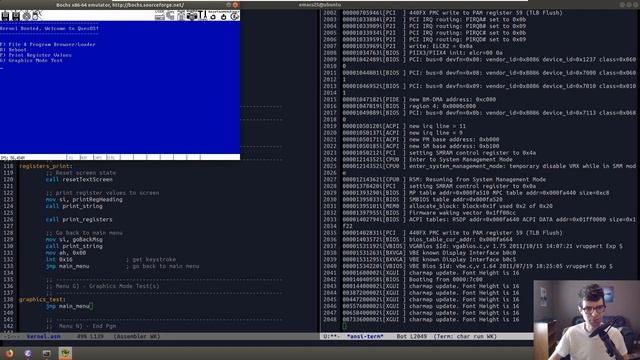Screen dimensions: 640x360
Task: Click the Paste icon in Bochs toolbar
Action: tap(181, 16)
